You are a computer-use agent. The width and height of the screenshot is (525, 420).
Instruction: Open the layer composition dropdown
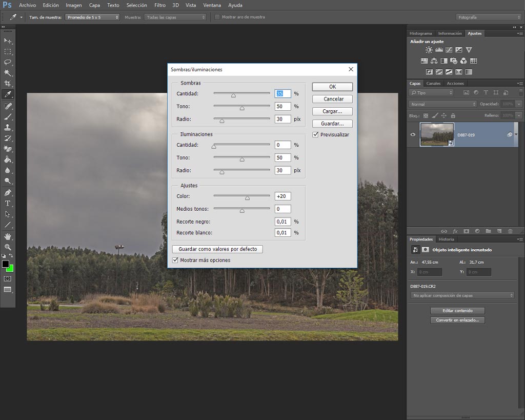tap(462, 295)
